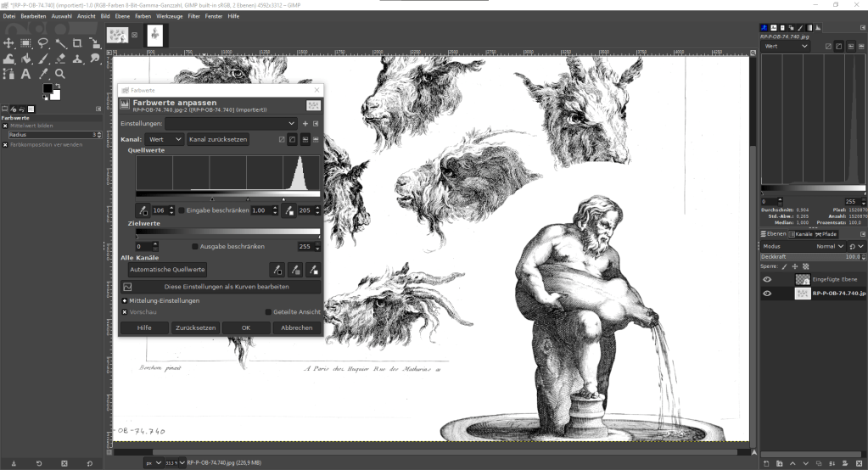Screen dimensions: 868x470
Task: Expand the Mittelung-Einstellungen section
Action: pyautogui.click(x=125, y=300)
